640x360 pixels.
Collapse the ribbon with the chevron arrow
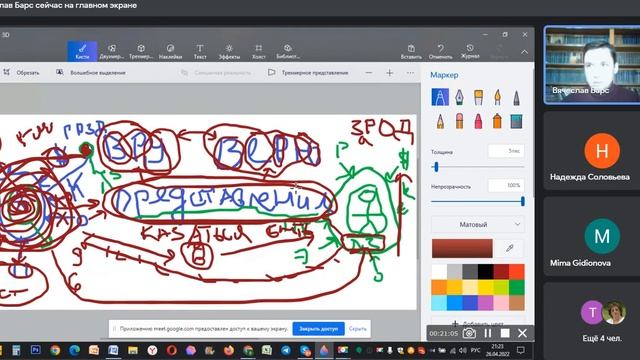point(524,52)
